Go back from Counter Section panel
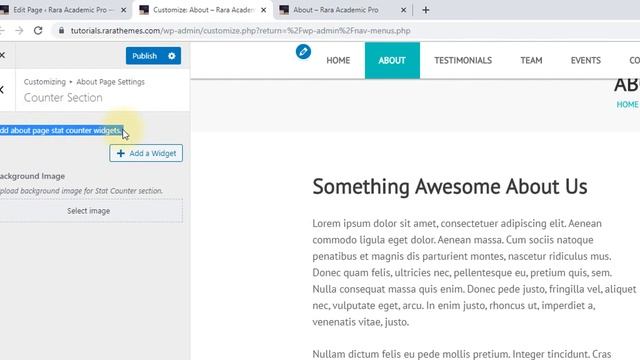 [x=2, y=90]
